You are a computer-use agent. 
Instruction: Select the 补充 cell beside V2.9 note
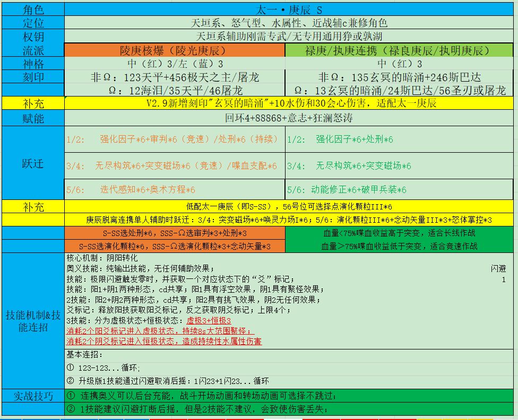click(x=33, y=103)
